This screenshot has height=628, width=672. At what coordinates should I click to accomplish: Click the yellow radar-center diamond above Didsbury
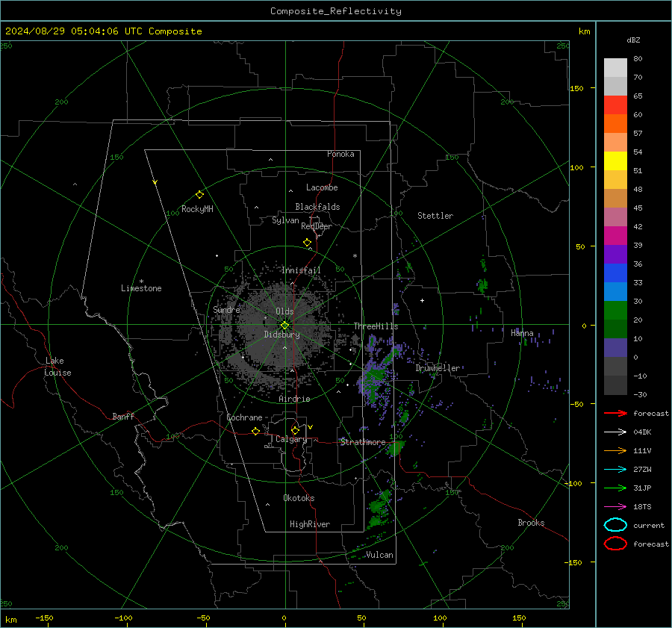coord(284,326)
